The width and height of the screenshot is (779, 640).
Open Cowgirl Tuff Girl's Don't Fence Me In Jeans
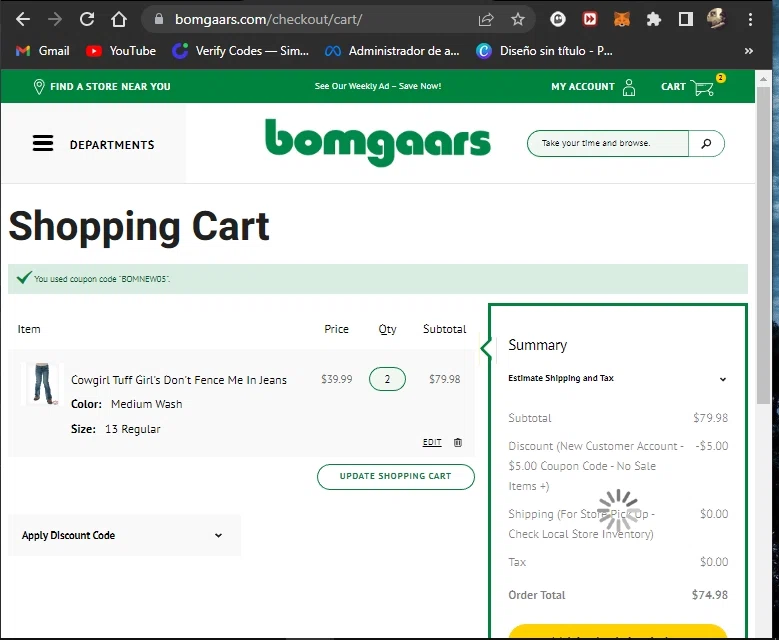click(179, 380)
